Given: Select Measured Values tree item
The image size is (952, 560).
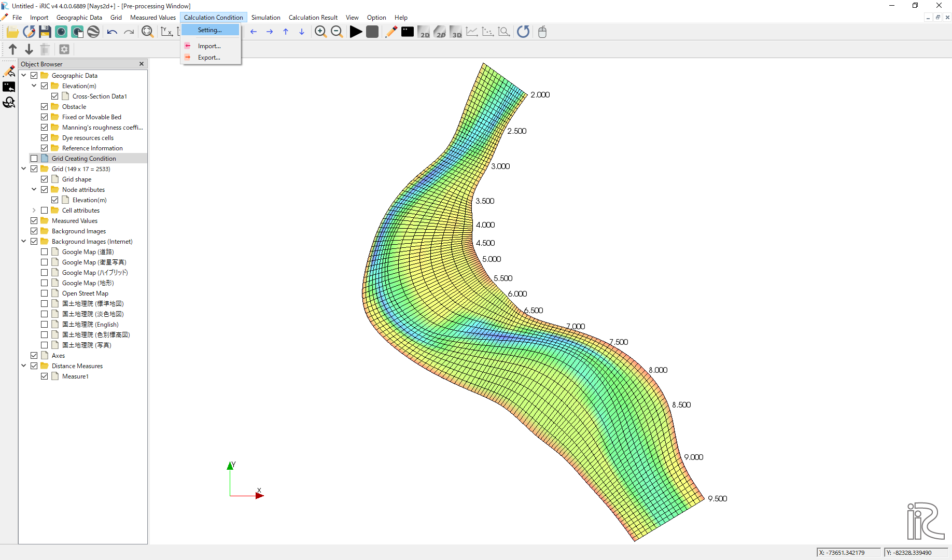Looking at the screenshot, I should pos(75,221).
